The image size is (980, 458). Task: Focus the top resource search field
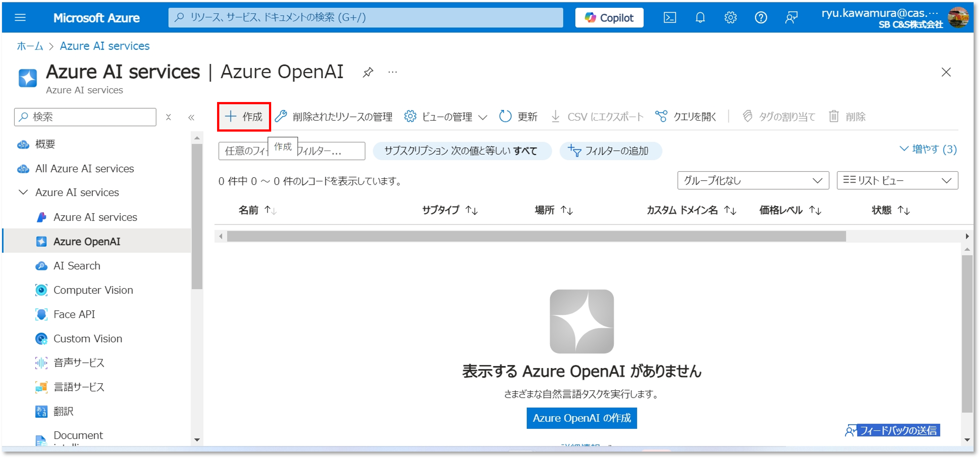click(366, 17)
